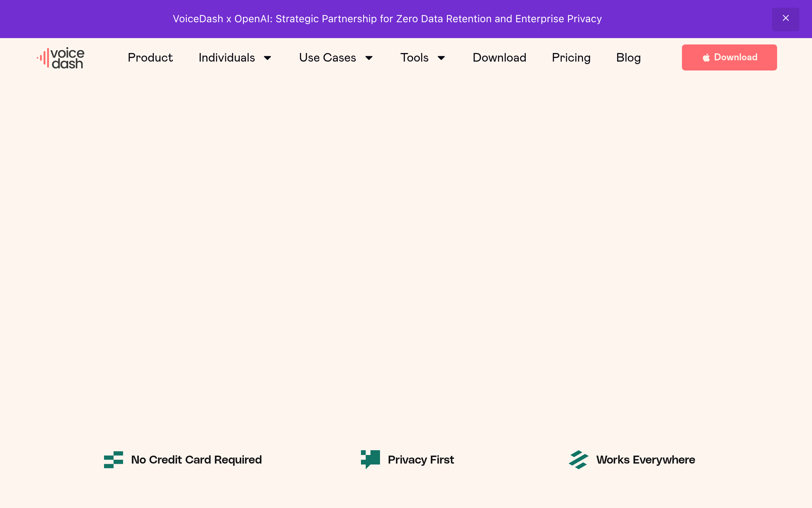812x508 pixels.
Task: Click the Works Everywhere icon
Action: [x=579, y=459]
